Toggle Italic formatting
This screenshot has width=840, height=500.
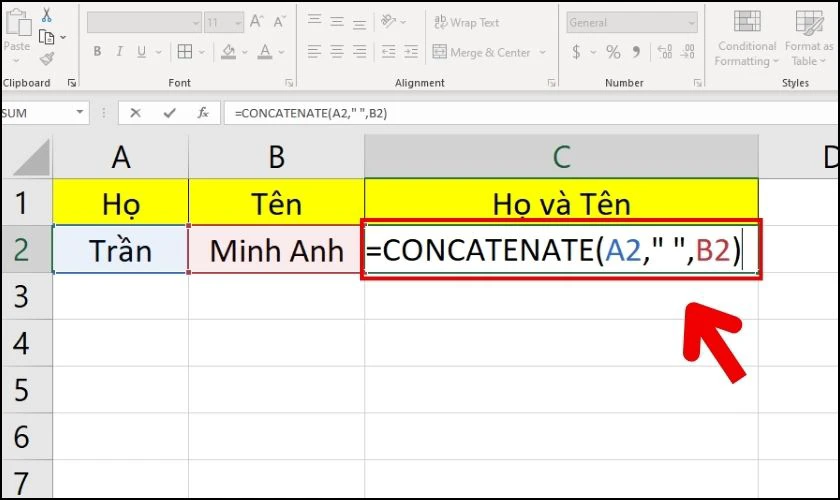coord(119,51)
